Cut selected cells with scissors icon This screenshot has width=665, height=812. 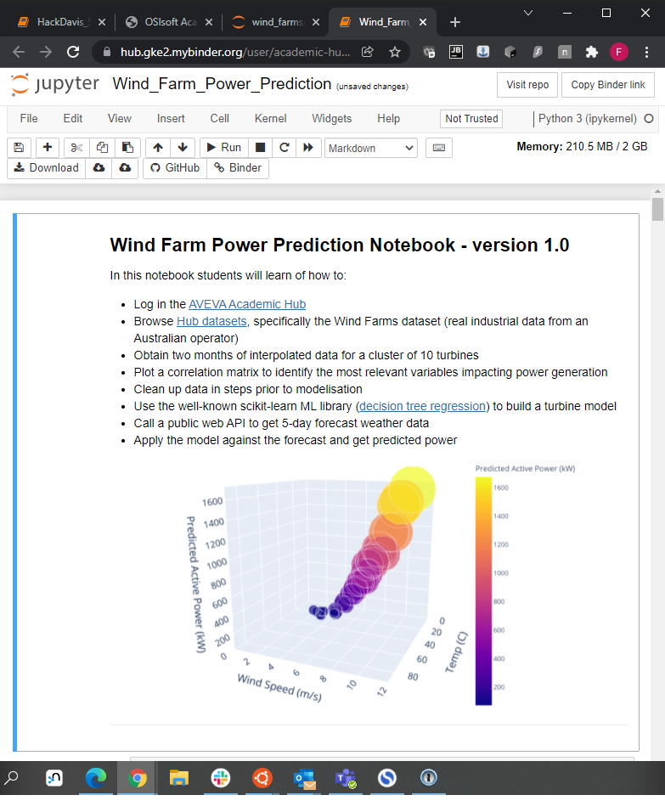pos(76,148)
